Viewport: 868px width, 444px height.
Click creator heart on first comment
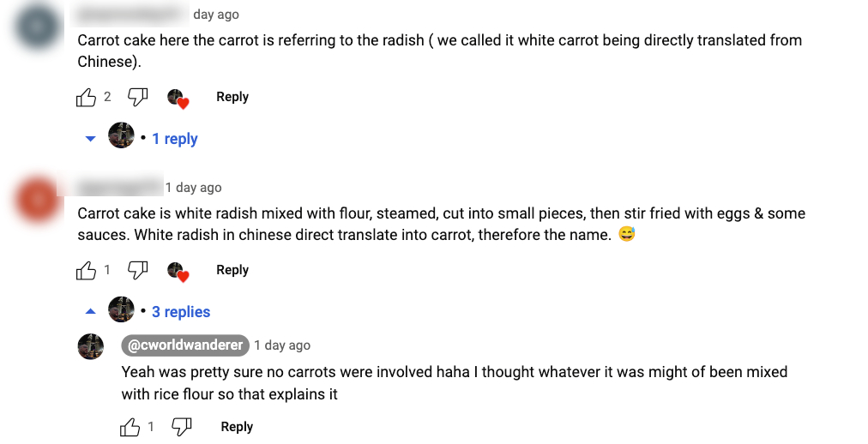[178, 99]
